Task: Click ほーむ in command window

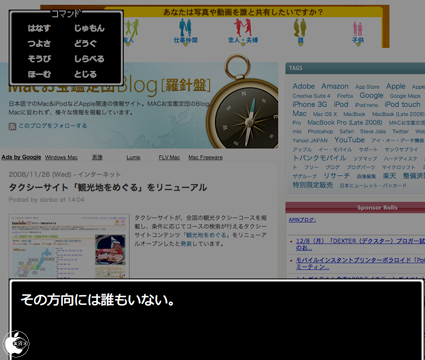Action: pyautogui.click(x=39, y=74)
